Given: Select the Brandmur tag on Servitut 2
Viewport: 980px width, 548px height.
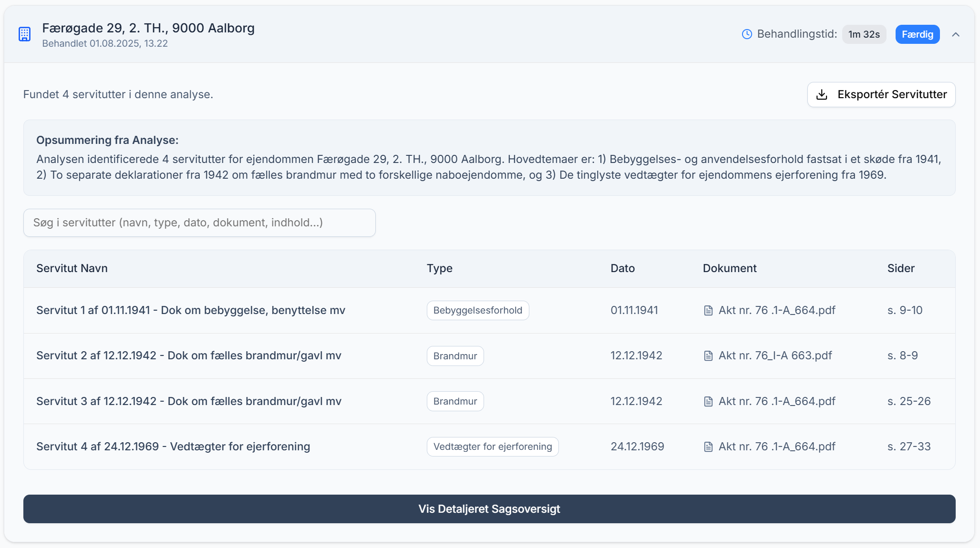Looking at the screenshot, I should (x=455, y=355).
